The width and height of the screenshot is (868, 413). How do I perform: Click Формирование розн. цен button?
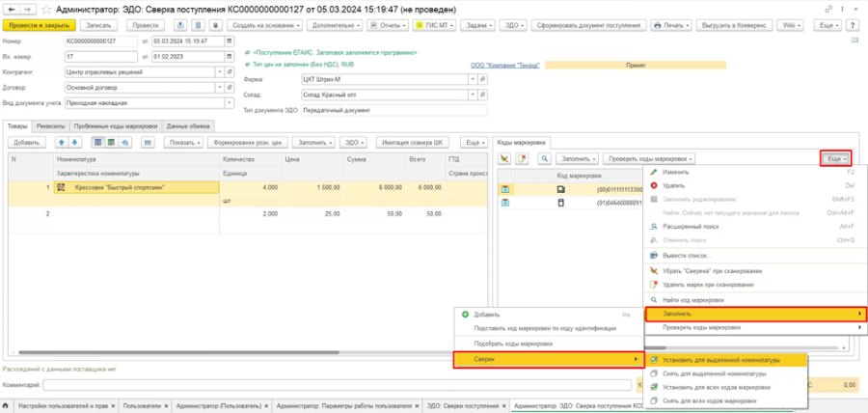pyautogui.click(x=248, y=142)
